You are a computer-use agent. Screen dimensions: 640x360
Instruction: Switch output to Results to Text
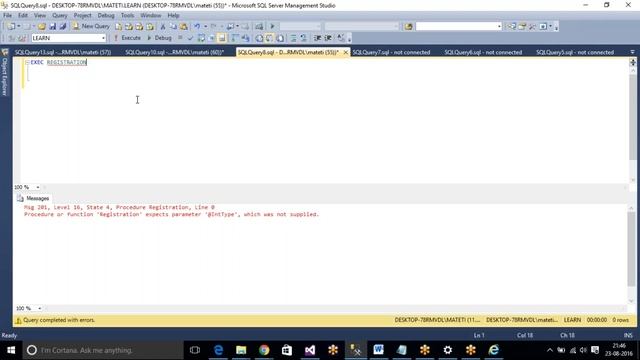pos(259,38)
